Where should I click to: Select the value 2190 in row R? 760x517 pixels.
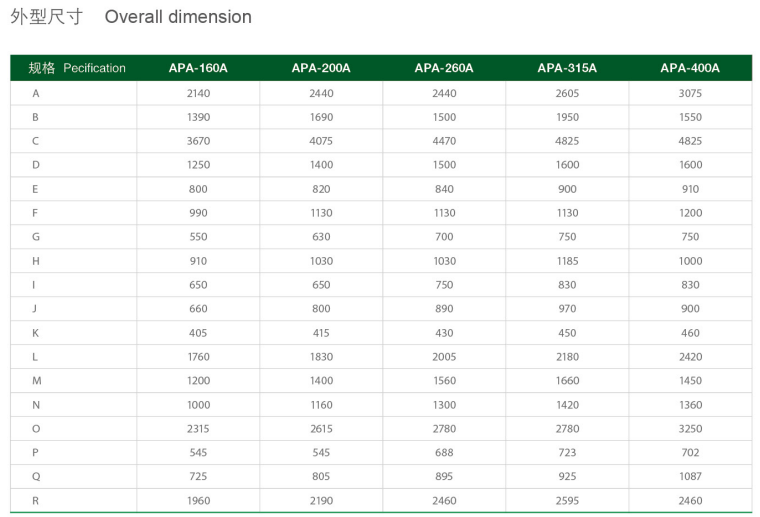(x=321, y=501)
